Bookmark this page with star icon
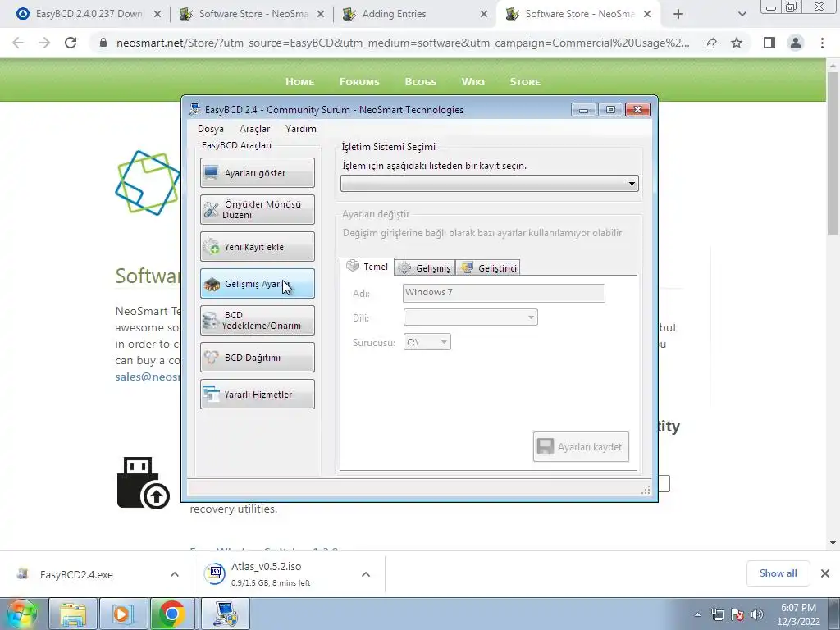Viewport: 840px width, 630px height. click(737, 43)
